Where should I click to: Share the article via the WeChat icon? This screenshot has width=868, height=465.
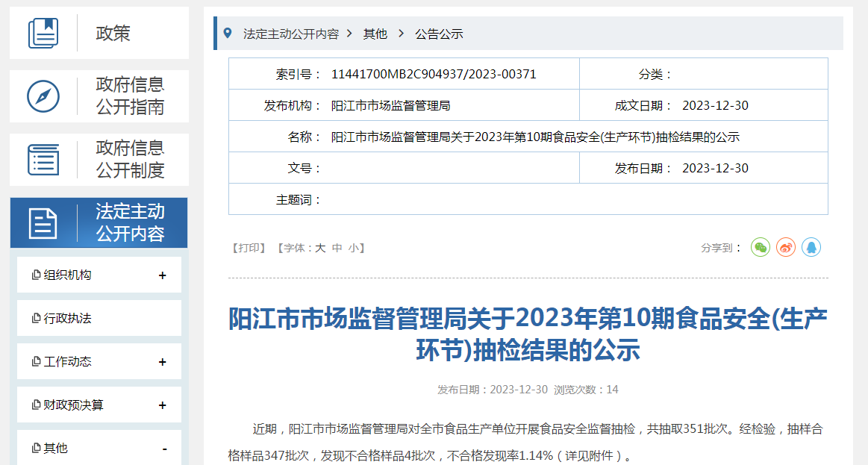[x=761, y=247]
